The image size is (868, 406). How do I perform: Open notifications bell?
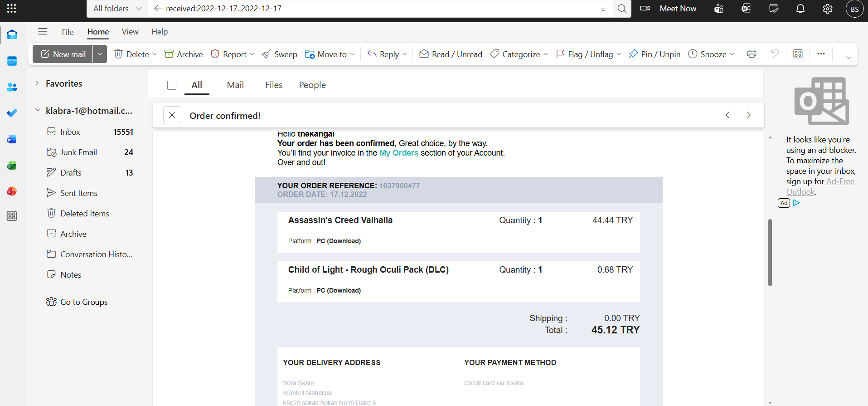[800, 9]
